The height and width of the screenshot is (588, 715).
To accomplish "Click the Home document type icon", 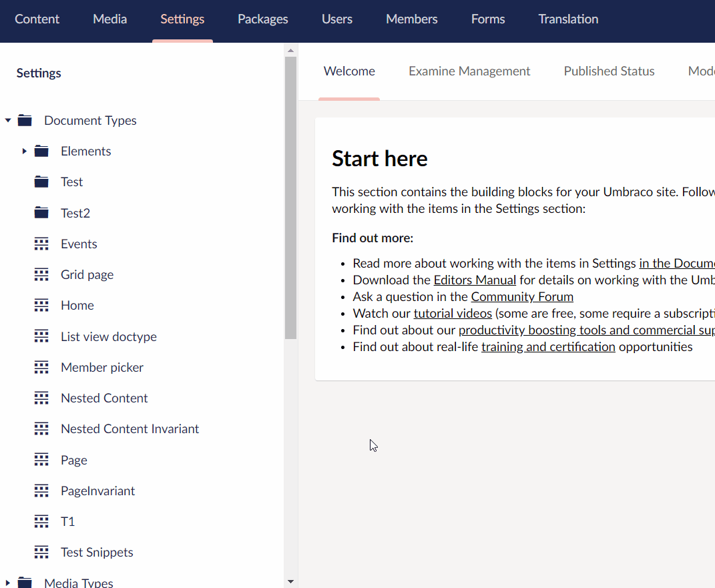I will tap(41, 305).
